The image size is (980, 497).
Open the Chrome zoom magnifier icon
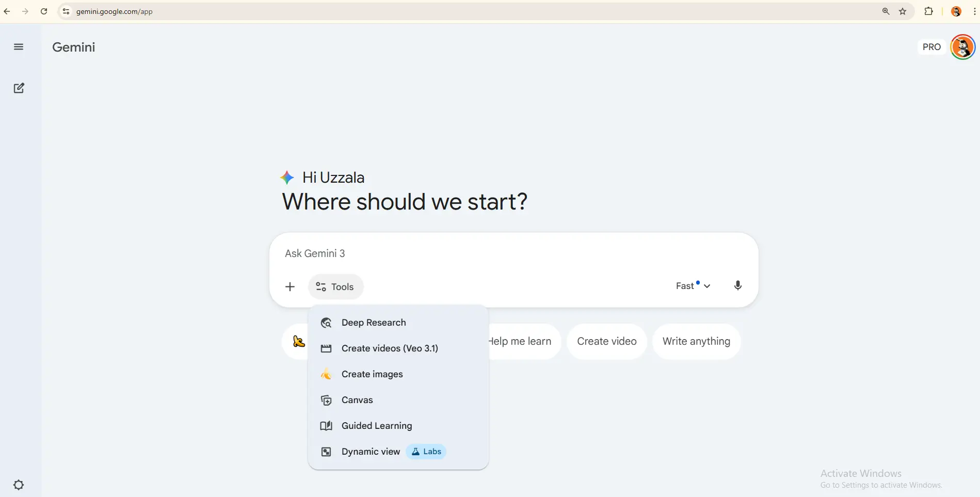[886, 11]
